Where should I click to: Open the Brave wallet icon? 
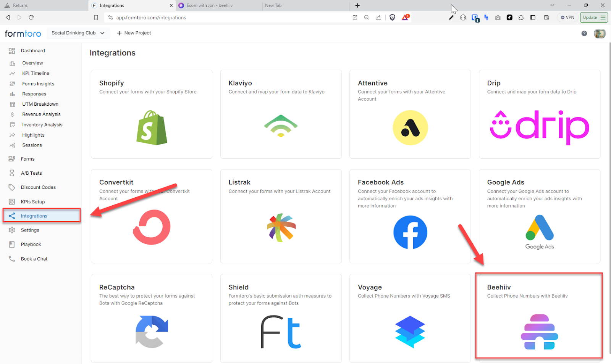(546, 17)
